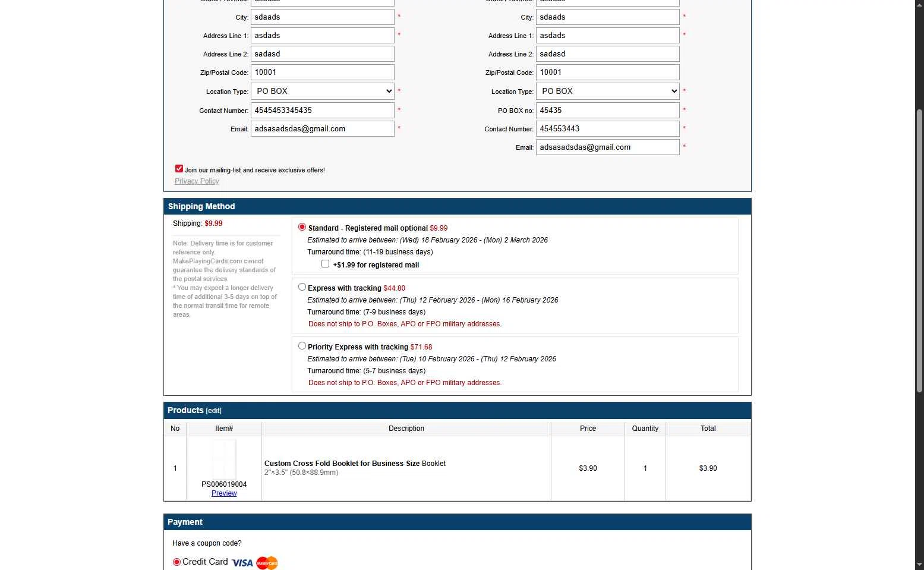The width and height of the screenshot is (924, 570).
Task: Click the Shipping Method section header
Action: click(458, 206)
